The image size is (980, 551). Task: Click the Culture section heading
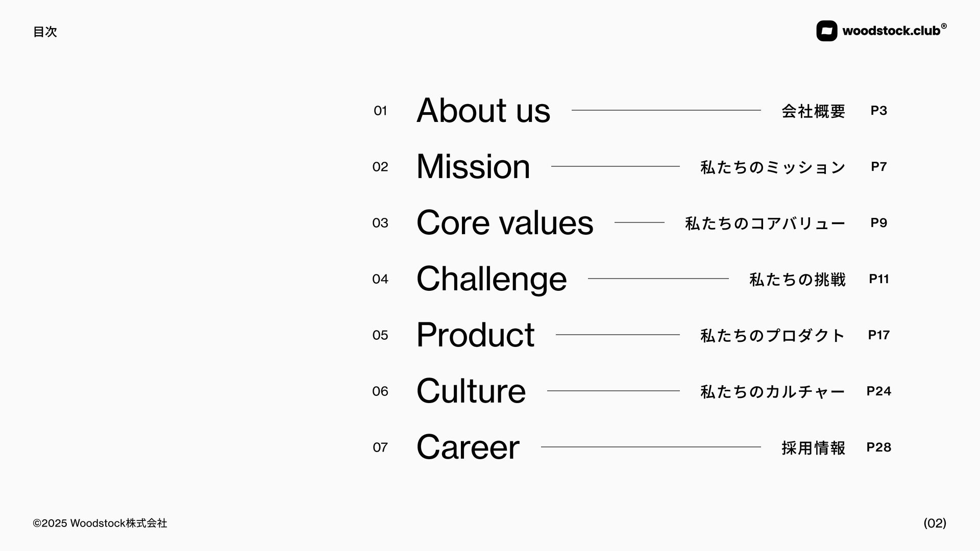click(471, 391)
